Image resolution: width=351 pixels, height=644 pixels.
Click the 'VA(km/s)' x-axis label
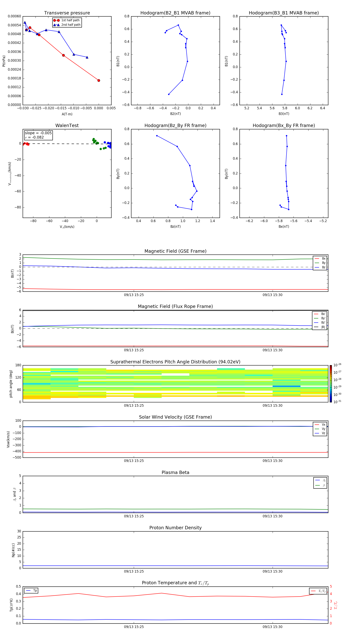coord(67,227)
